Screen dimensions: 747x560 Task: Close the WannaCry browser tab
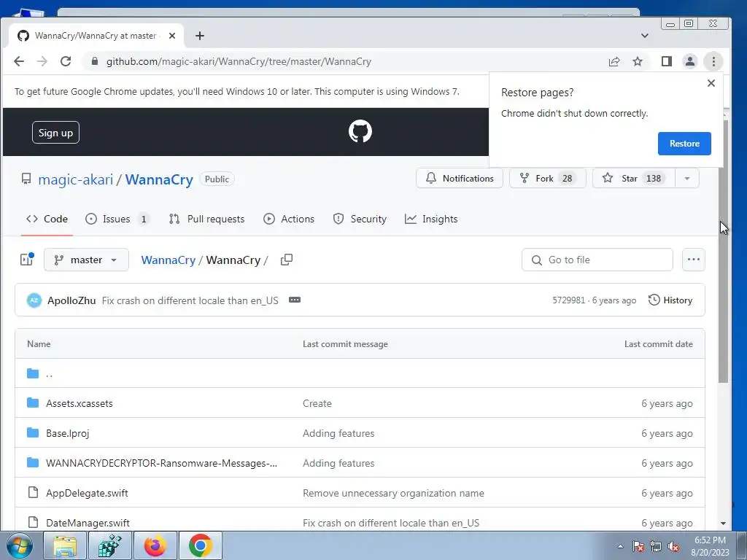(172, 36)
